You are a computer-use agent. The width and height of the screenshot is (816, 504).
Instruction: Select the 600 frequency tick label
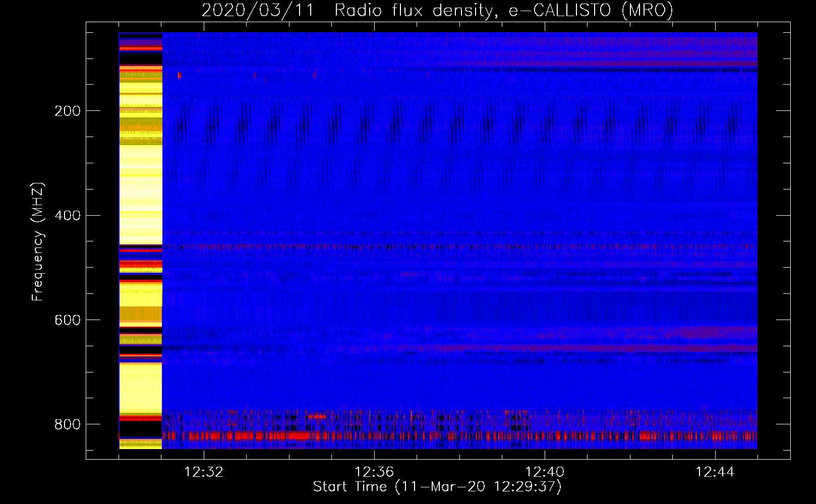pos(67,320)
